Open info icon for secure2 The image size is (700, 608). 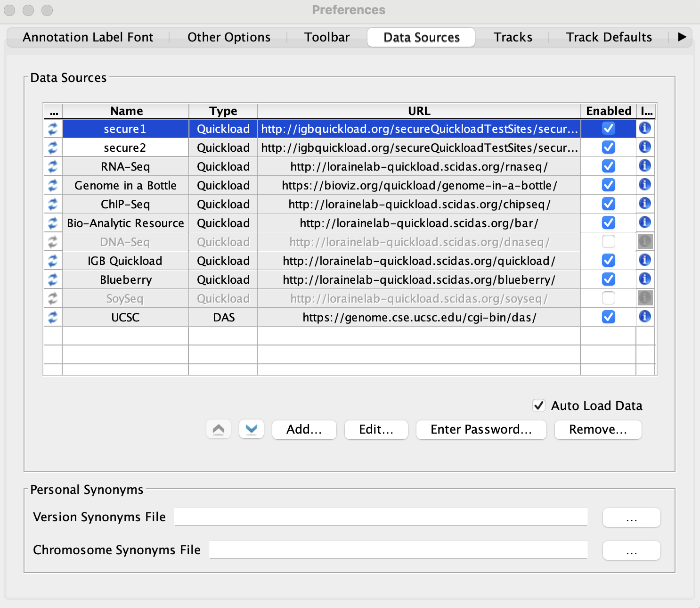click(x=645, y=147)
